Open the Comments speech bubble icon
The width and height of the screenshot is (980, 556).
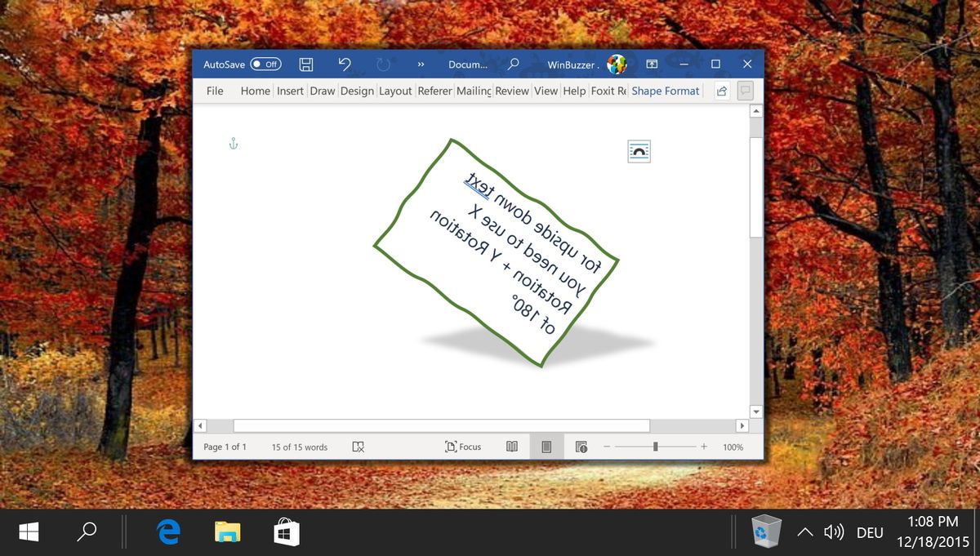pyautogui.click(x=745, y=91)
